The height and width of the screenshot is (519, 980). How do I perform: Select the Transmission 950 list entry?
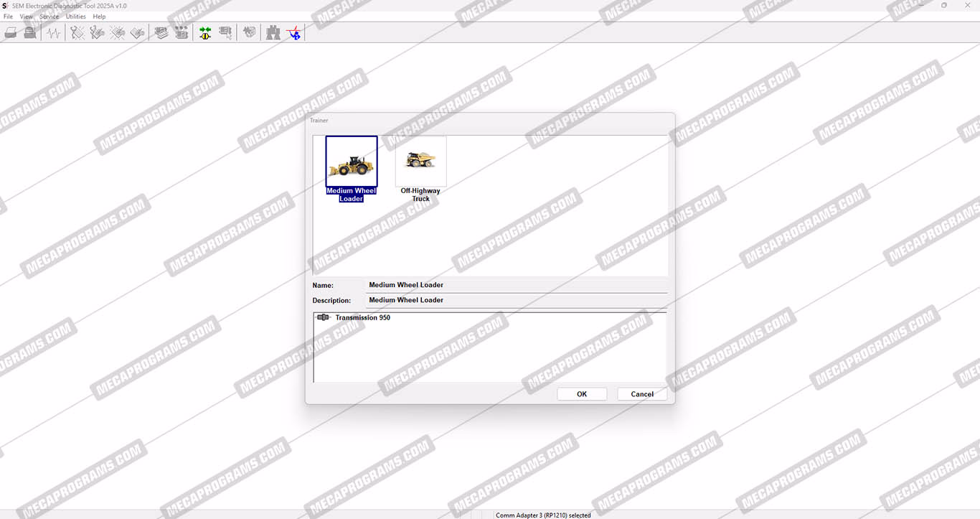[362, 317]
